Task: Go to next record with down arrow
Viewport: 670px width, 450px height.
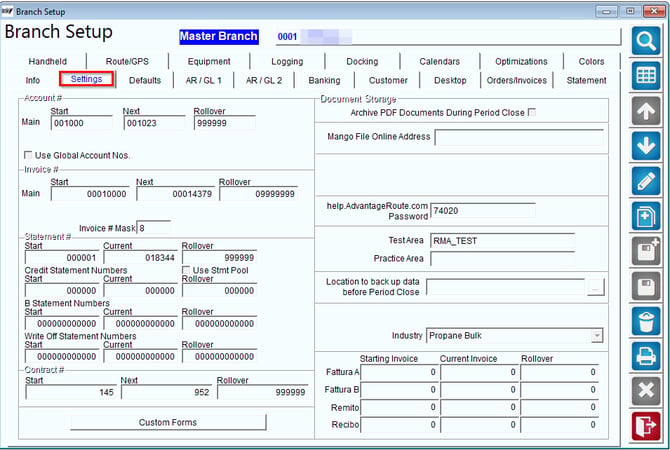Action: 646,146
